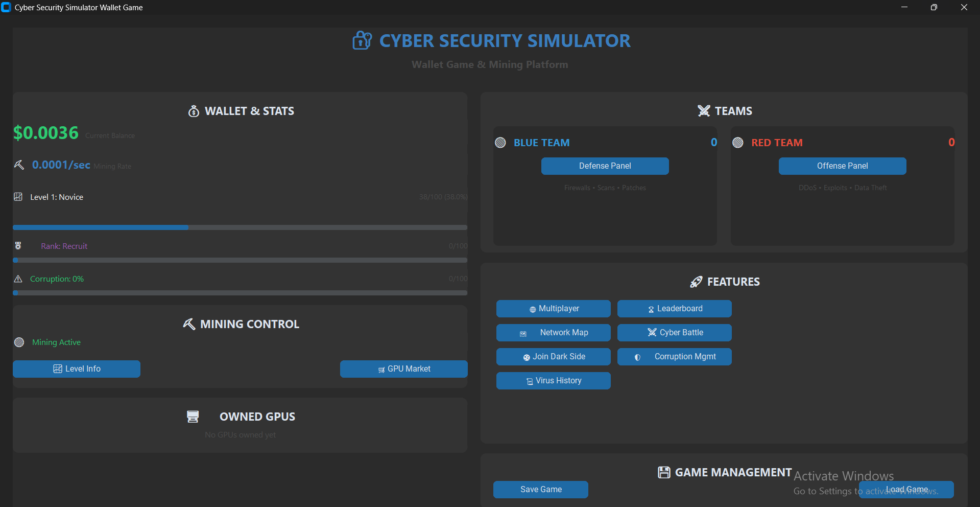The height and width of the screenshot is (507, 980).
Task: Click the warning triangle icon beside Corruption
Action: point(18,279)
